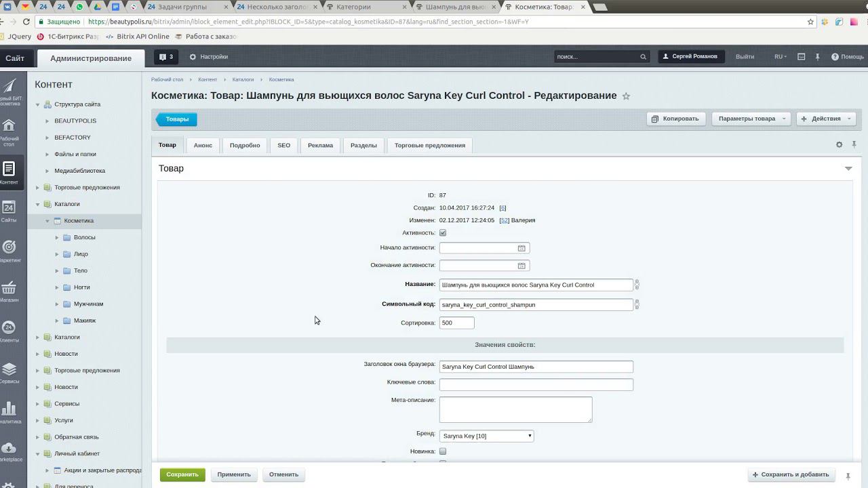Image resolution: width=868 pixels, height=488 pixels.
Task: Open user Сергей Романов profile
Action: (x=691, y=57)
